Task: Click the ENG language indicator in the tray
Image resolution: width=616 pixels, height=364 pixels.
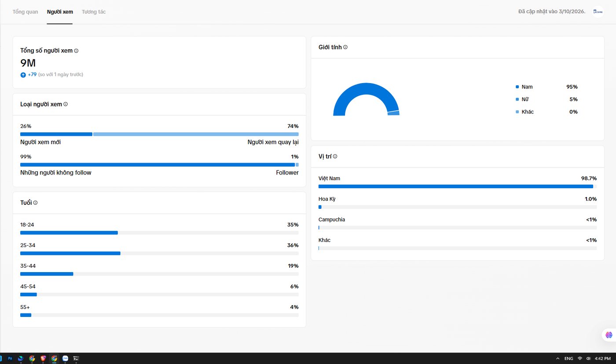Action: click(569, 358)
